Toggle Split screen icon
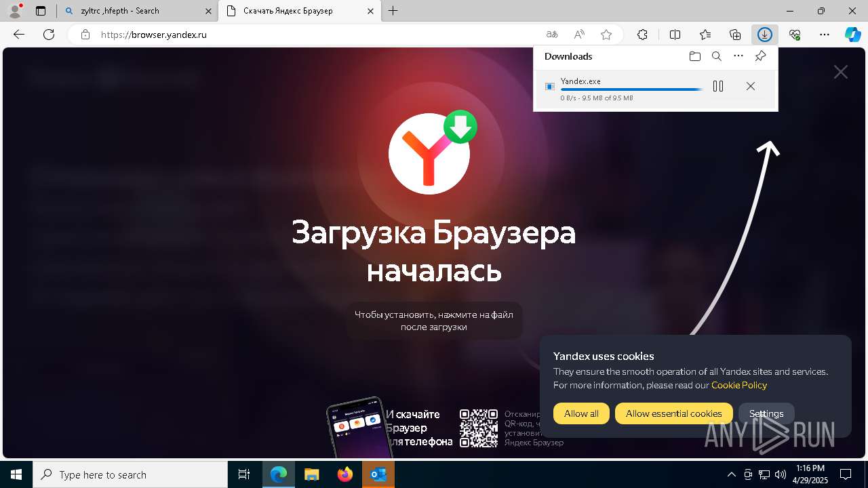This screenshot has width=868, height=488. tap(675, 35)
